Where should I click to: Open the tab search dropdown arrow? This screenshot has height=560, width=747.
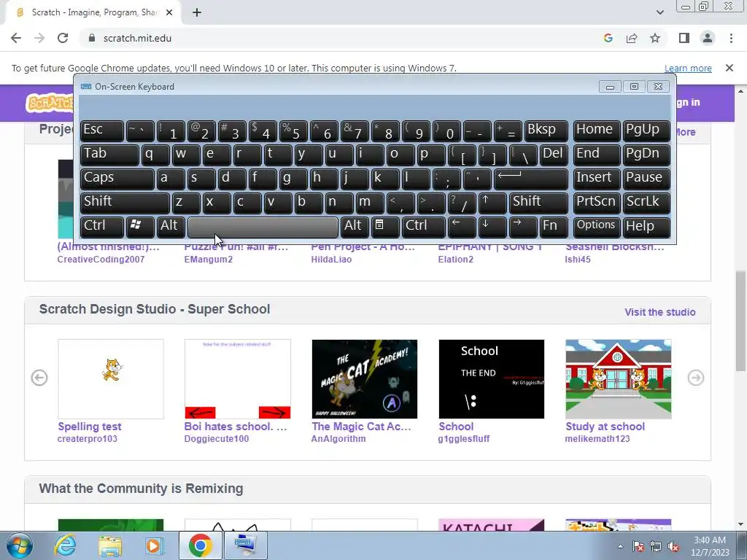tap(659, 12)
